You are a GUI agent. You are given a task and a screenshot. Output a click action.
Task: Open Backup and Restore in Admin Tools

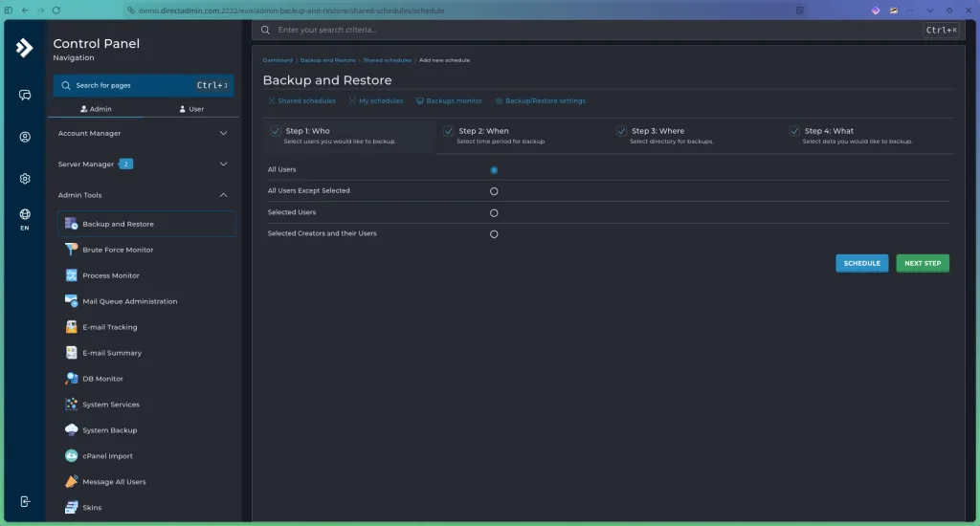(x=146, y=224)
